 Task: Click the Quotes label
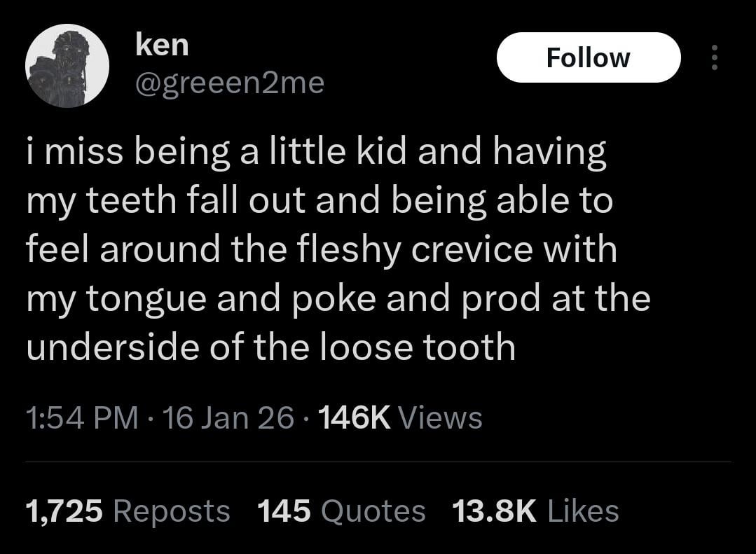point(373,511)
